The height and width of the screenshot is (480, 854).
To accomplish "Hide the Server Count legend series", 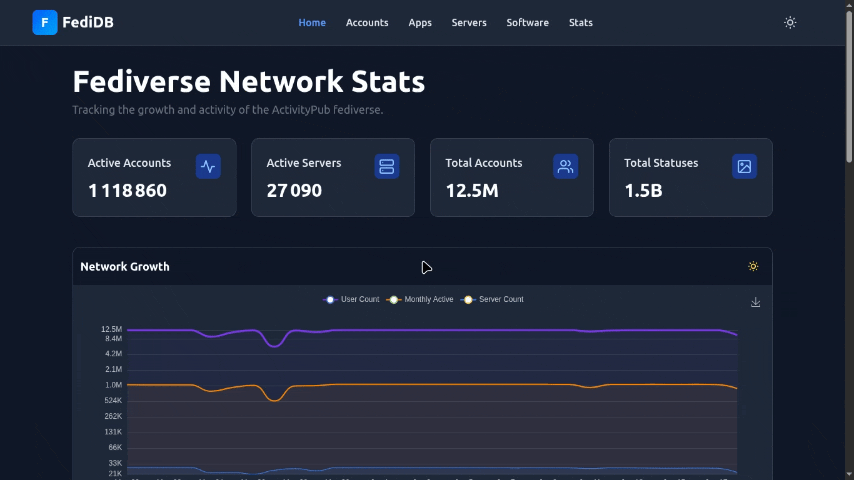I will (x=493, y=299).
